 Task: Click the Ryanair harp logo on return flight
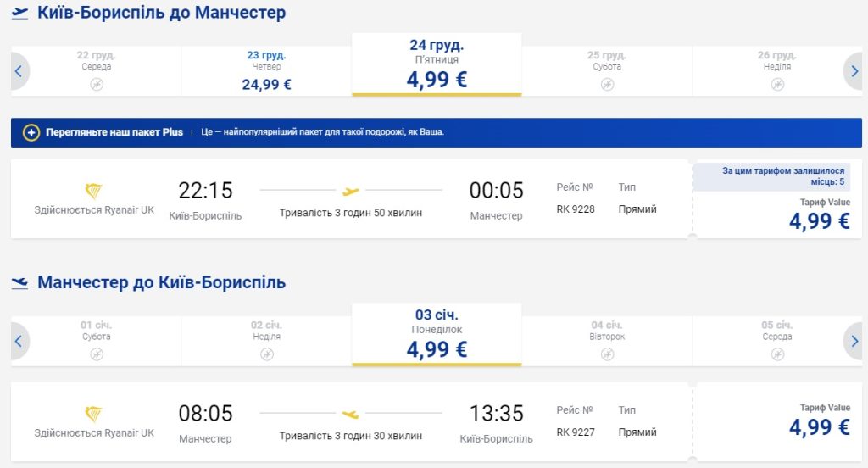pyautogui.click(x=94, y=415)
